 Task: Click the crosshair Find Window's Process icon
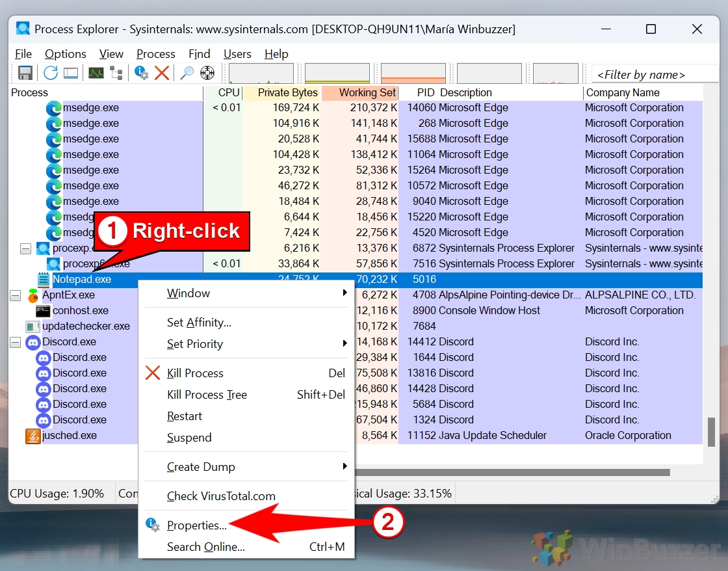pos(207,73)
